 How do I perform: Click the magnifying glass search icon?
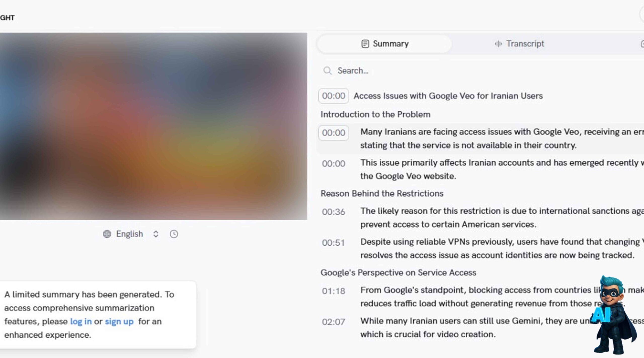[x=327, y=71]
